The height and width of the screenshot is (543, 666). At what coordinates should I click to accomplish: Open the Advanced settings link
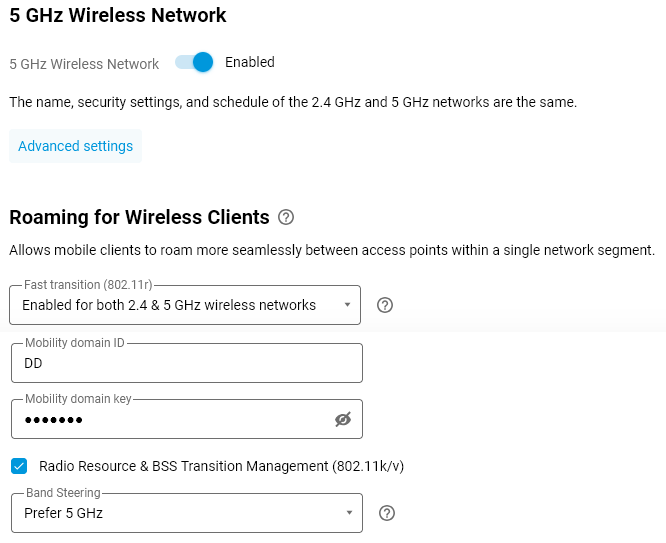tap(75, 146)
